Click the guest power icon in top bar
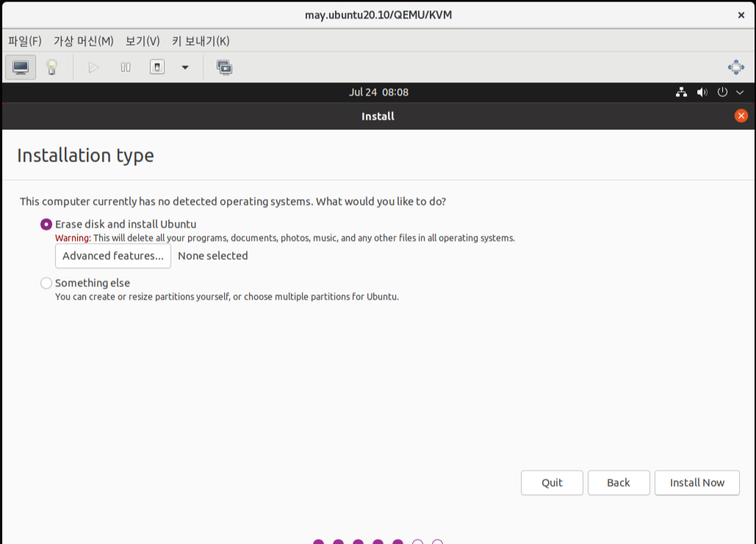The width and height of the screenshot is (756, 544). (x=722, y=92)
